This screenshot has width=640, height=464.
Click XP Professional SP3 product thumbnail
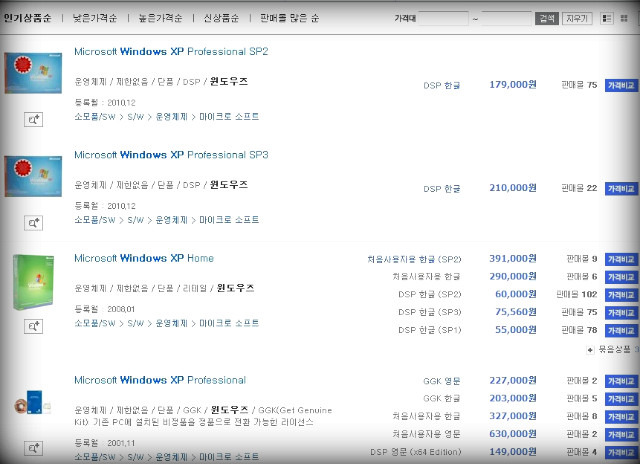[x=33, y=176]
